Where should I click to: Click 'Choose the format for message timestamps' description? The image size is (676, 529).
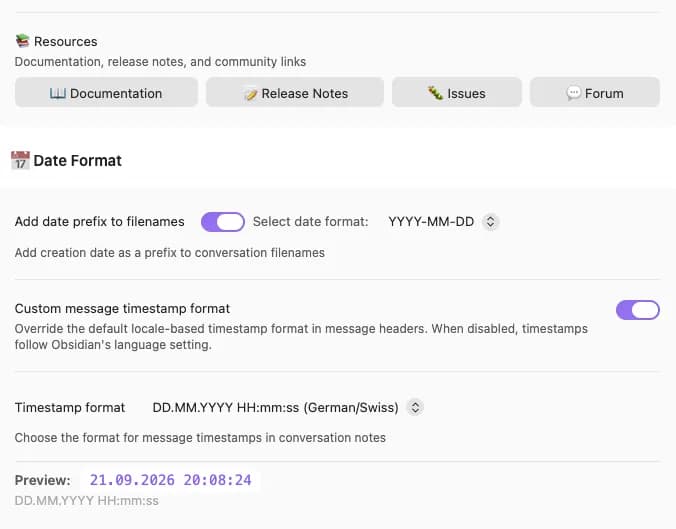point(200,438)
